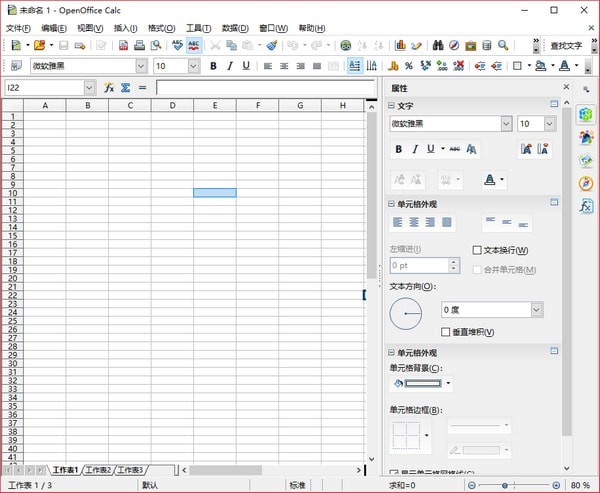Open the text orientation degree dropdown
This screenshot has height=493, width=600.
[536, 310]
